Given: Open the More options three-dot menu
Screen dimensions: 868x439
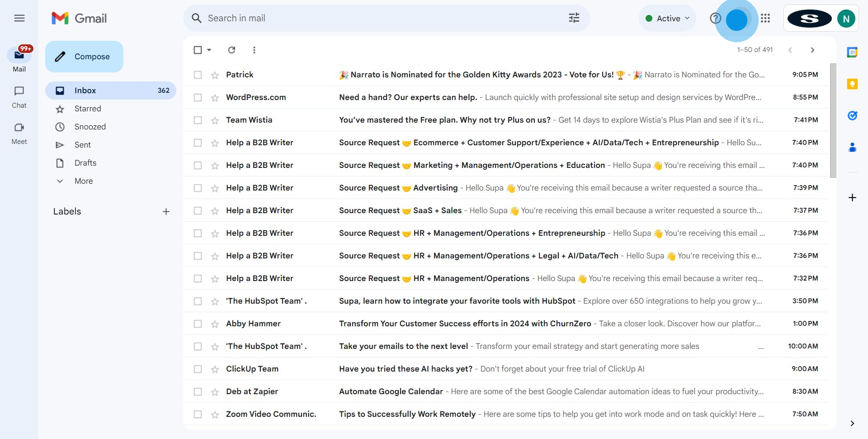Looking at the screenshot, I should (x=254, y=50).
